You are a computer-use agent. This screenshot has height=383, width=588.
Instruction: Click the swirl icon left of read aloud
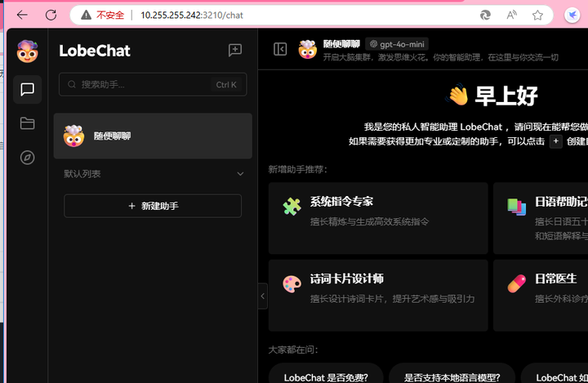point(485,15)
